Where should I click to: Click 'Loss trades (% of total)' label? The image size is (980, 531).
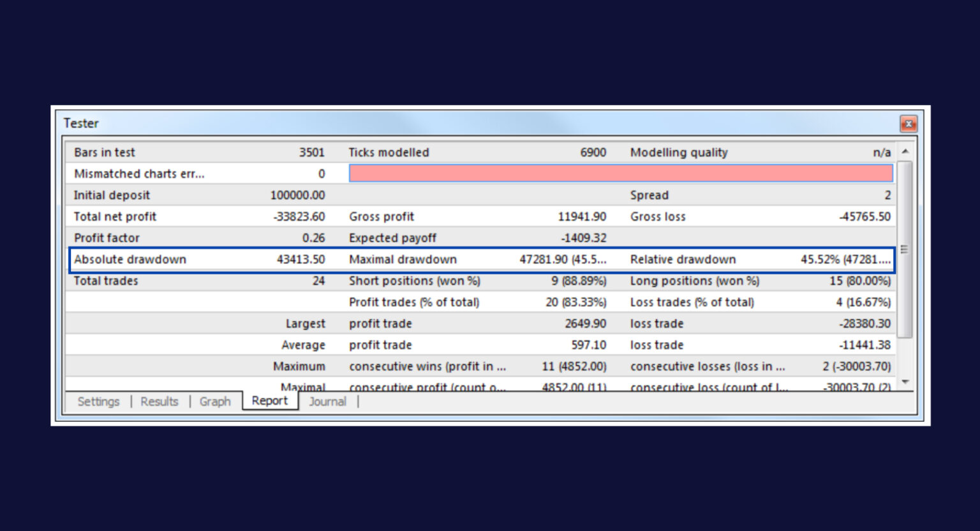[x=692, y=303]
